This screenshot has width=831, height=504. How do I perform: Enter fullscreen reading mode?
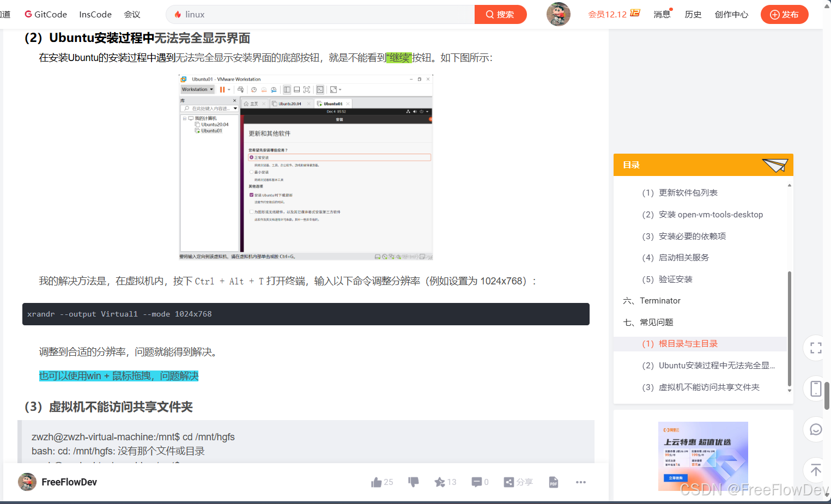click(814, 348)
